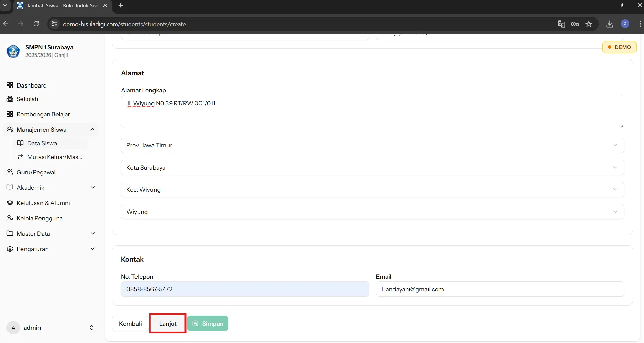
Task: Open the saved passwords key icon
Action: 575,24
